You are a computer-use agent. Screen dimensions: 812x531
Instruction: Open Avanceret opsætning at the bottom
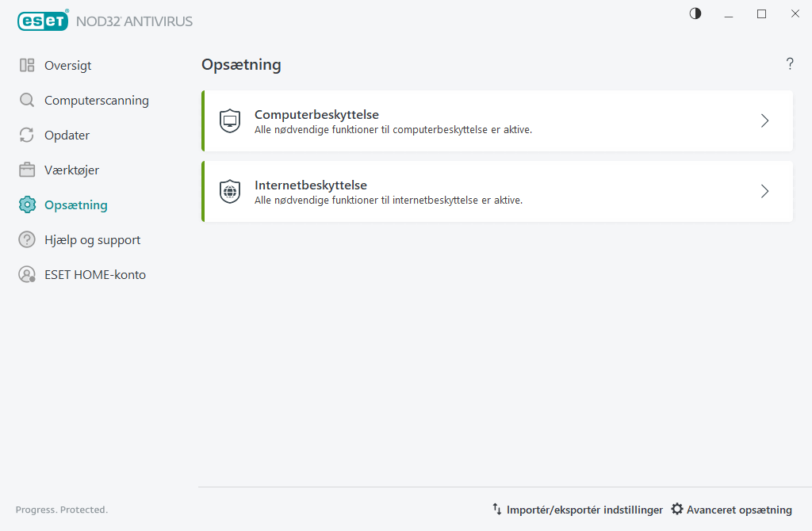coord(738,510)
